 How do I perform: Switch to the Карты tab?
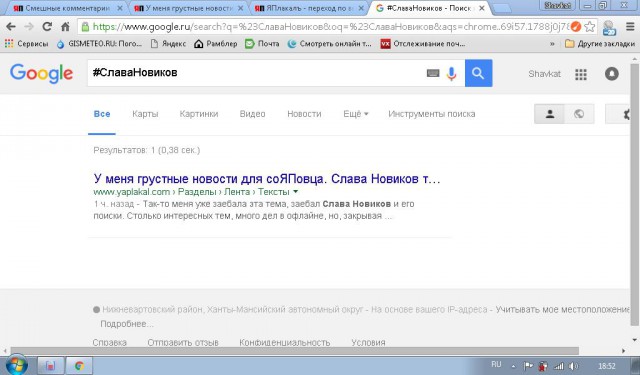pyautogui.click(x=145, y=114)
